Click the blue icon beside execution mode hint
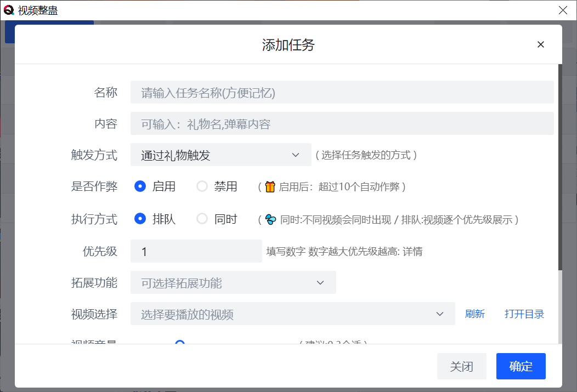Screen dimensions: 577x392 (x=270, y=219)
